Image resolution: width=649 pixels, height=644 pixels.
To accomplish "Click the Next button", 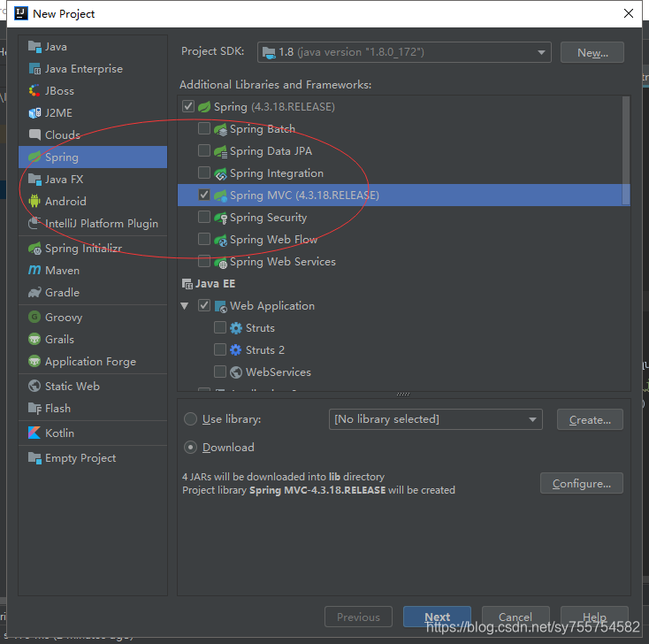I will pyautogui.click(x=437, y=617).
